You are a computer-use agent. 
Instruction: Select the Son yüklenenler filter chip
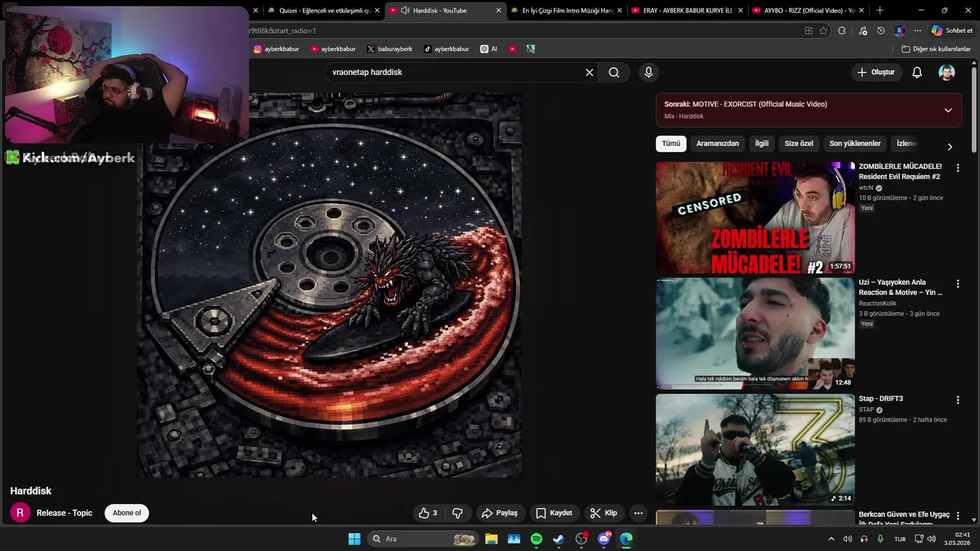(855, 144)
